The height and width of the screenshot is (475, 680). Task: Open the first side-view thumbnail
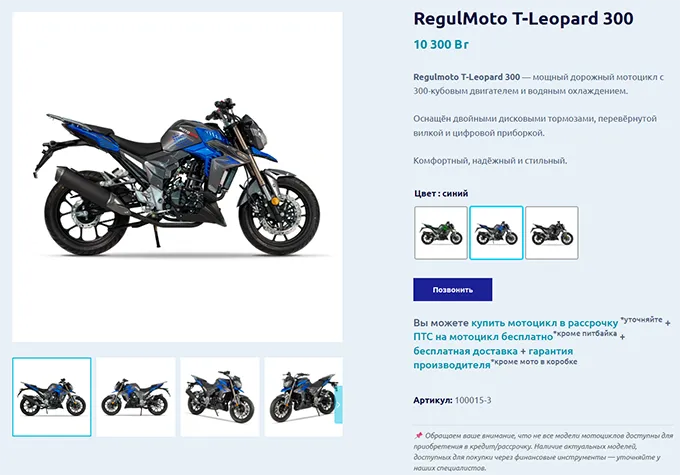pyautogui.click(x=52, y=397)
